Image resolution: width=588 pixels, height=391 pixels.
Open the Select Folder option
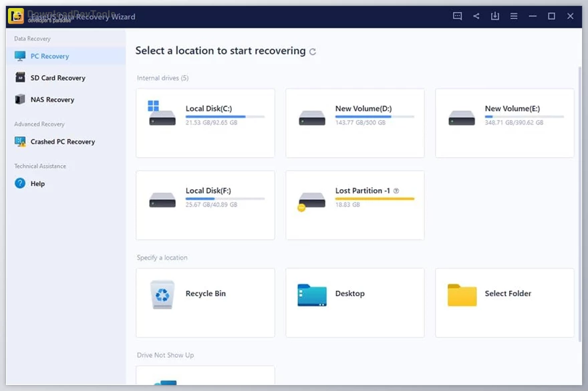coord(504,303)
